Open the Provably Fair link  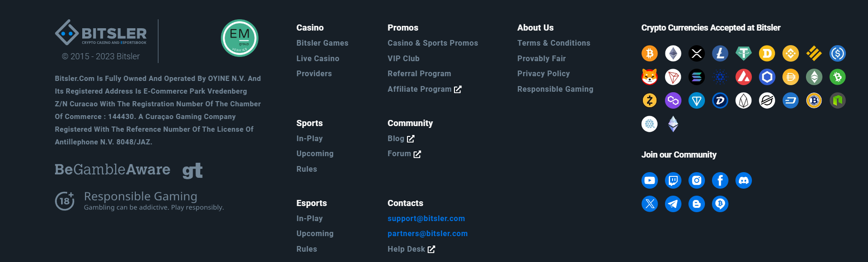click(x=541, y=59)
